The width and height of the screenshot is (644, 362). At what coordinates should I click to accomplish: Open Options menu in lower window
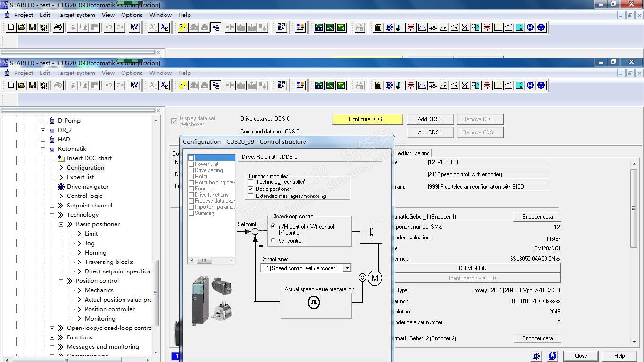(x=132, y=73)
